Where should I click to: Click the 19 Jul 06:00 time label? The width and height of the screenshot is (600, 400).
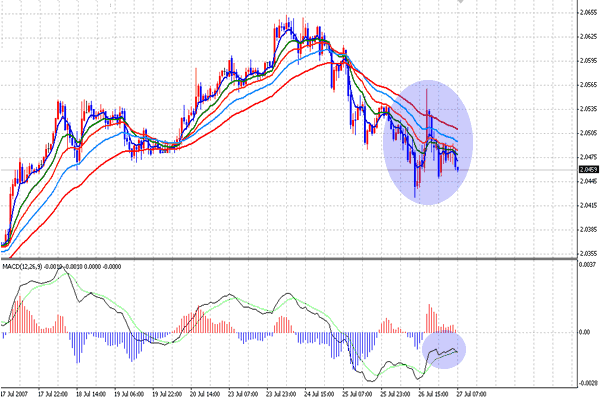tap(129, 394)
